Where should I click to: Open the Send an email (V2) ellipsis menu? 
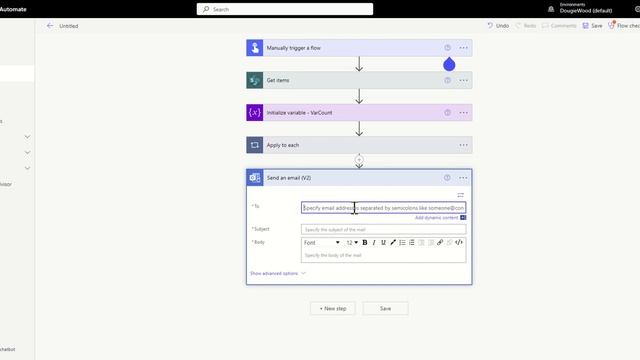[463, 178]
